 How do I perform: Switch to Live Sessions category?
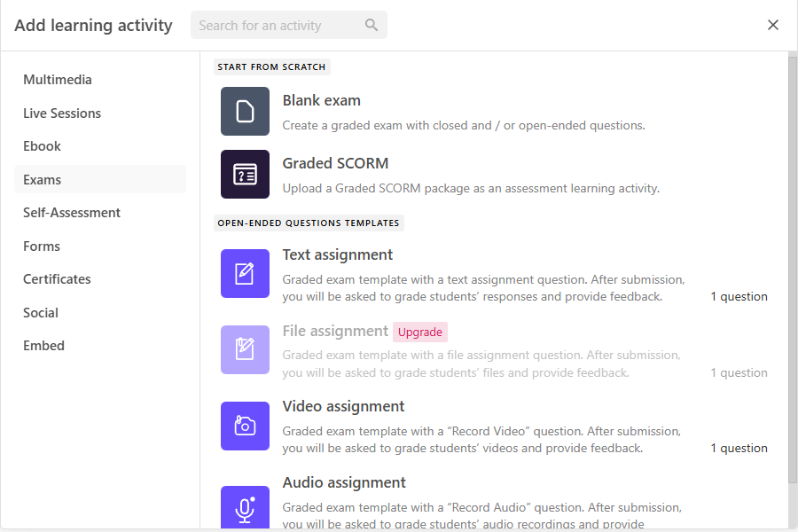click(62, 113)
